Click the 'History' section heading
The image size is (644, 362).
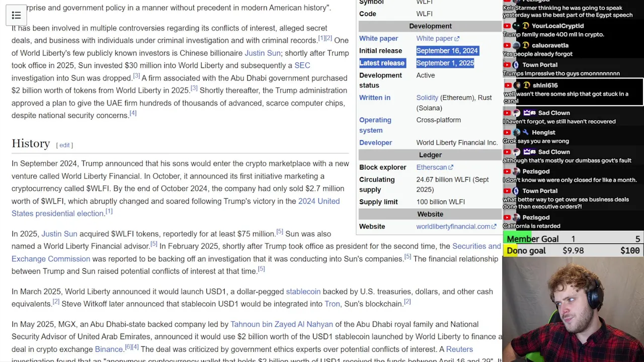pyautogui.click(x=31, y=144)
